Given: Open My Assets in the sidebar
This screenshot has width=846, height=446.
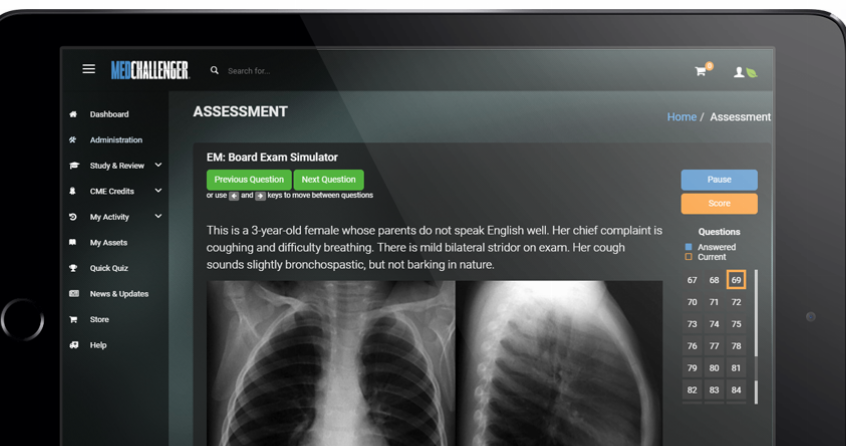Looking at the screenshot, I should coord(108,243).
